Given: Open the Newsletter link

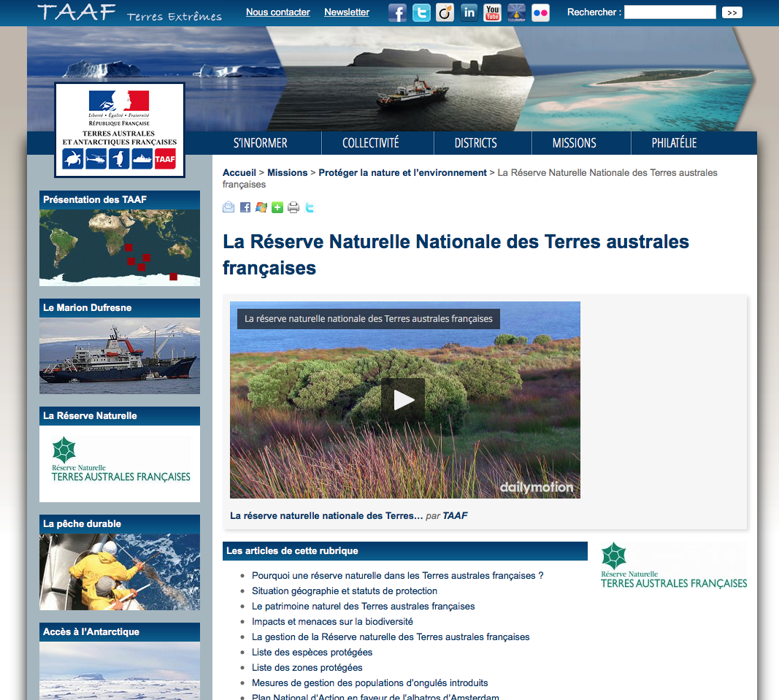Looking at the screenshot, I should click(347, 12).
